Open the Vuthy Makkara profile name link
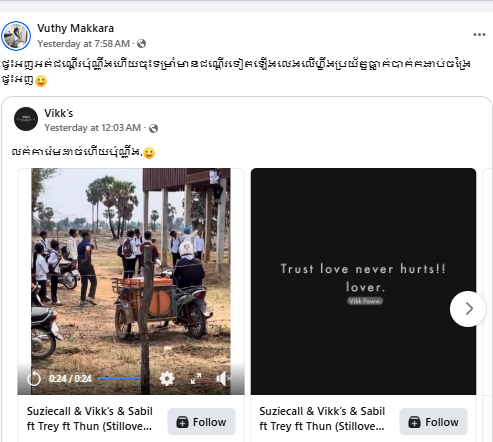The width and height of the screenshot is (493, 442). [x=75, y=28]
